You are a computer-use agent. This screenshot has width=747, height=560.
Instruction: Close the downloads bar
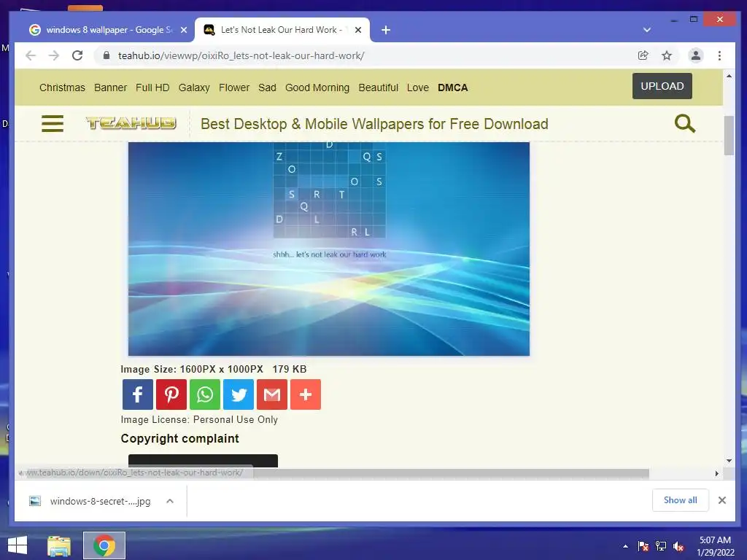(x=722, y=500)
